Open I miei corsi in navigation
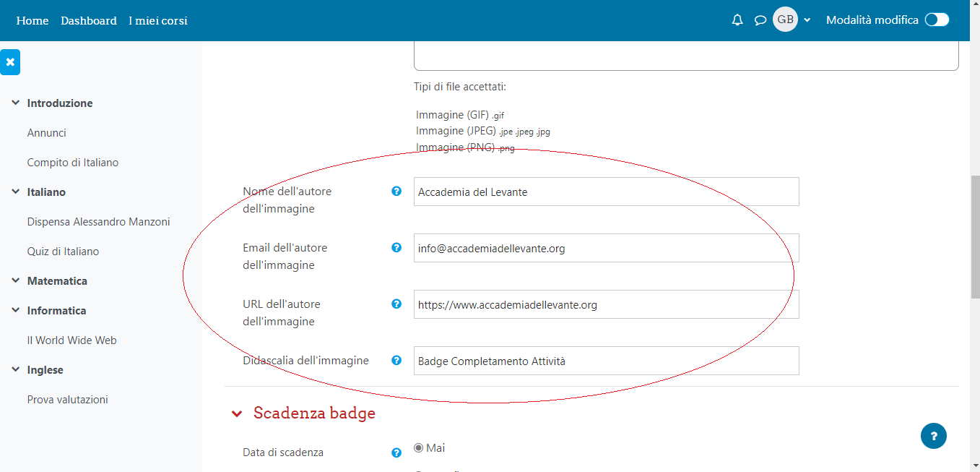The image size is (980, 472). point(158,21)
